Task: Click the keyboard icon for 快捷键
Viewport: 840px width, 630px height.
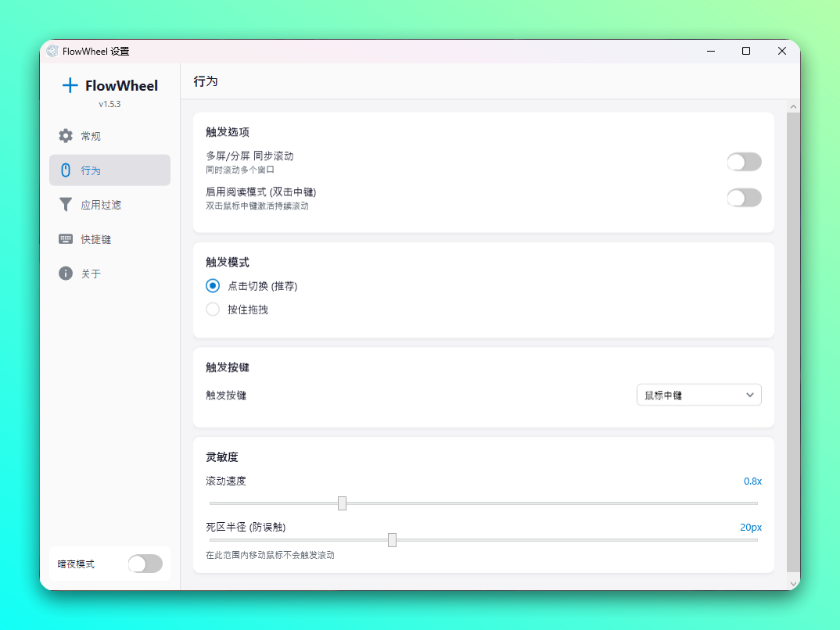Action: [66, 239]
